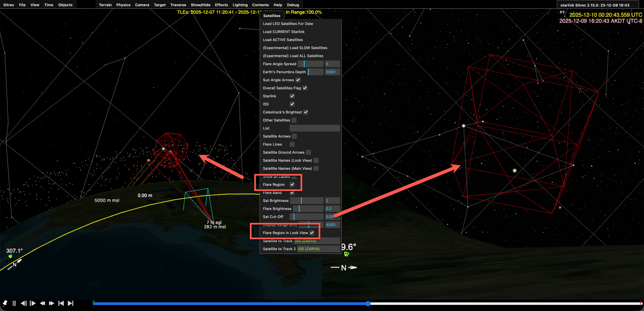644x311 pixels.
Task: Enable the Satellite Arrows option
Action: click(295, 136)
